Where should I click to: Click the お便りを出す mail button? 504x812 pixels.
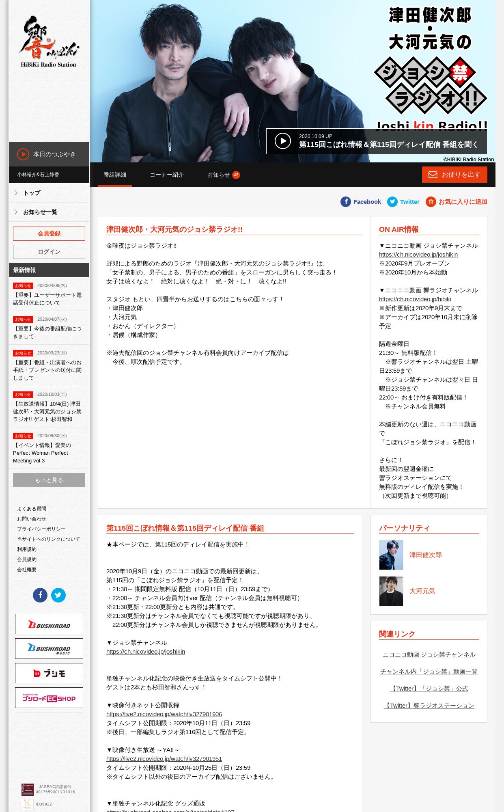(454, 175)
